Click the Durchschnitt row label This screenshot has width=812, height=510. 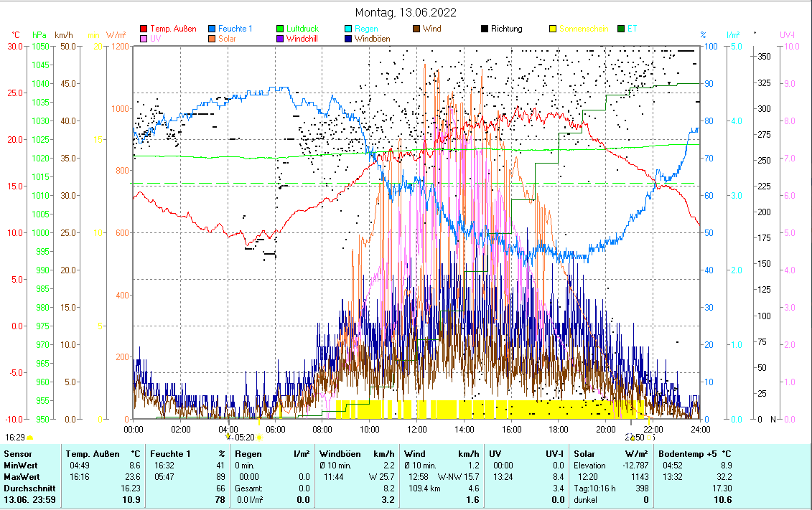coord(29,488)
